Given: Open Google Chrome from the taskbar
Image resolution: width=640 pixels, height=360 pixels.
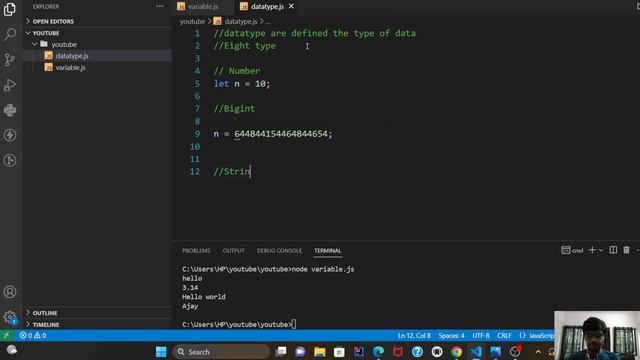Looking at the screenshot, I should pos(456,352).
